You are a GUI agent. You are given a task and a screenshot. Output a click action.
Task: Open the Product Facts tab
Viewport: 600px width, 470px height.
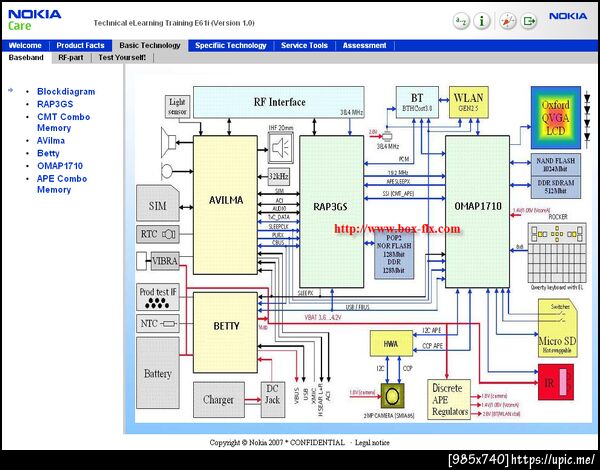click(80, 46)
